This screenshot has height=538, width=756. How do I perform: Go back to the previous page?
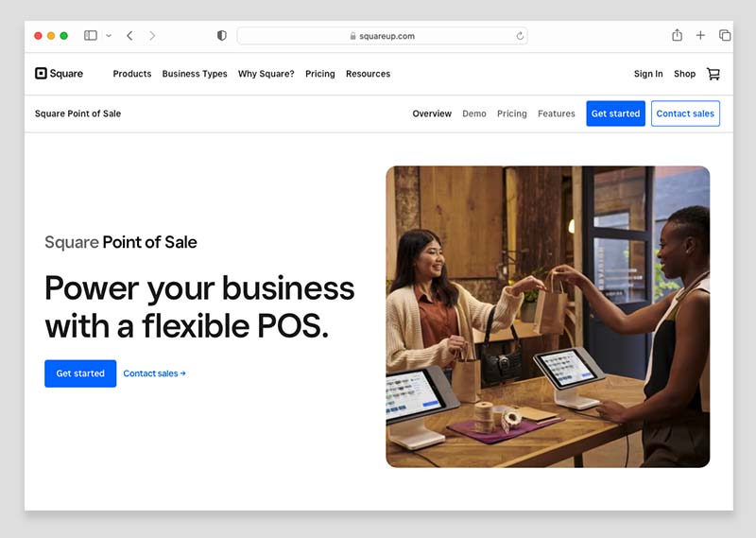click(129, 36)
